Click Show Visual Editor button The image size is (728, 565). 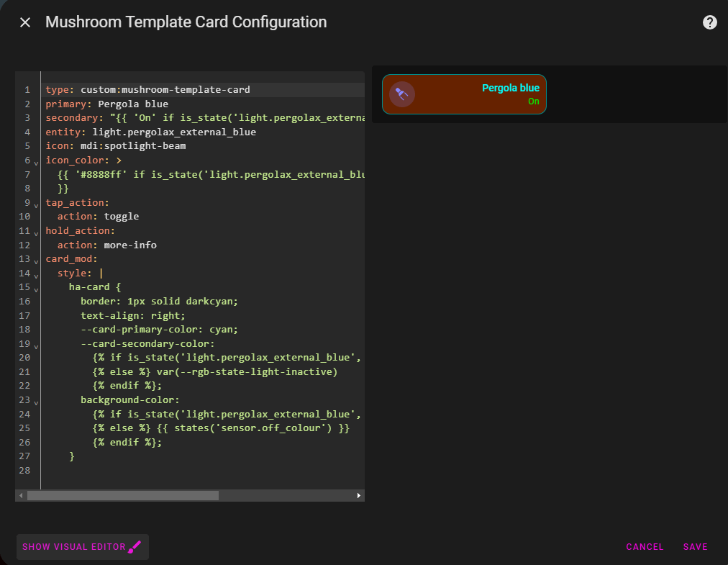73,547
